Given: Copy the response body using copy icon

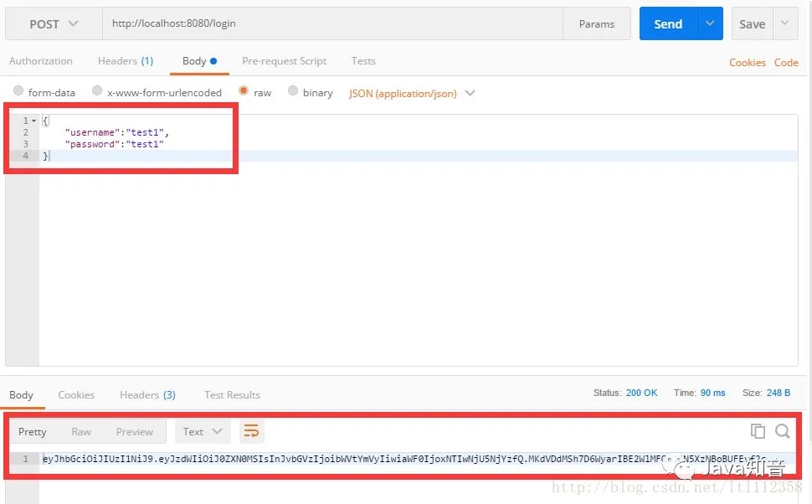Looking at the screenshot, I should point(758,431).
